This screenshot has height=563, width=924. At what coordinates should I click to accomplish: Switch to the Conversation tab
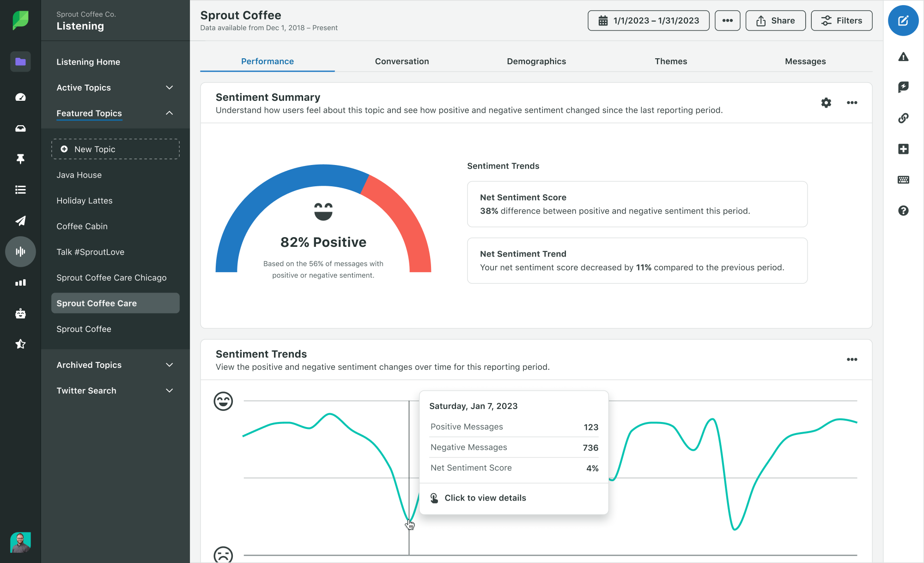coord(402,61)
